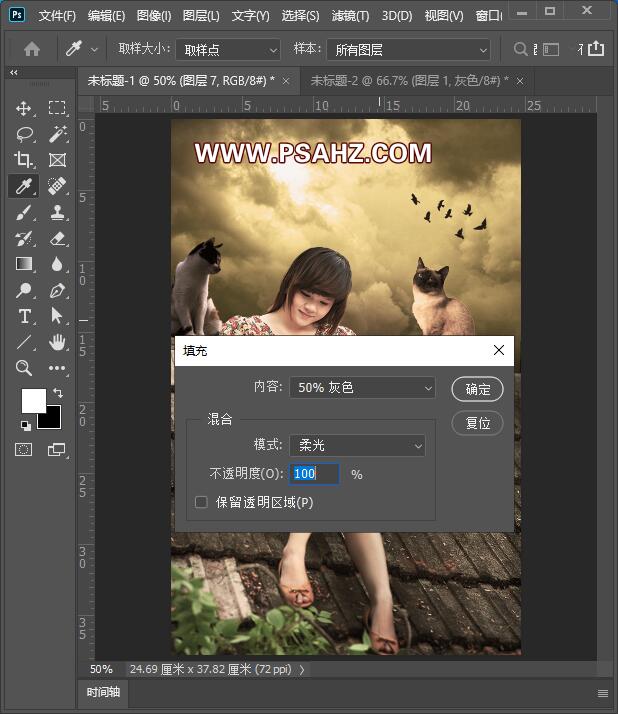
Task: Close the 未标题-1 document tab
Action: (x=286, y=81)
